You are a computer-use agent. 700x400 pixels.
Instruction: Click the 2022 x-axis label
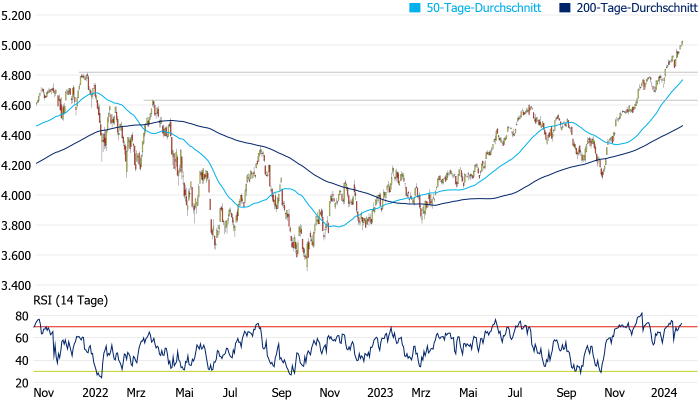95,393
